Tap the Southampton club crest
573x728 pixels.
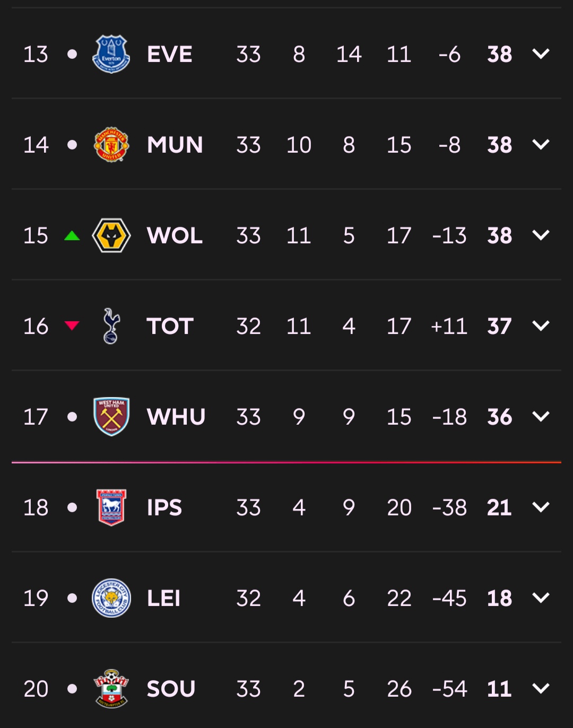coord(111,689)
